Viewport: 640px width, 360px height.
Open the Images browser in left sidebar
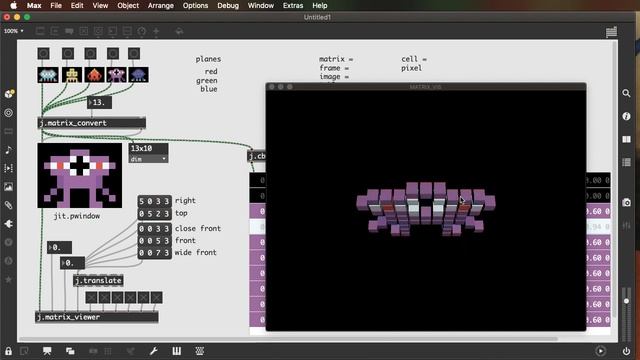9,187
